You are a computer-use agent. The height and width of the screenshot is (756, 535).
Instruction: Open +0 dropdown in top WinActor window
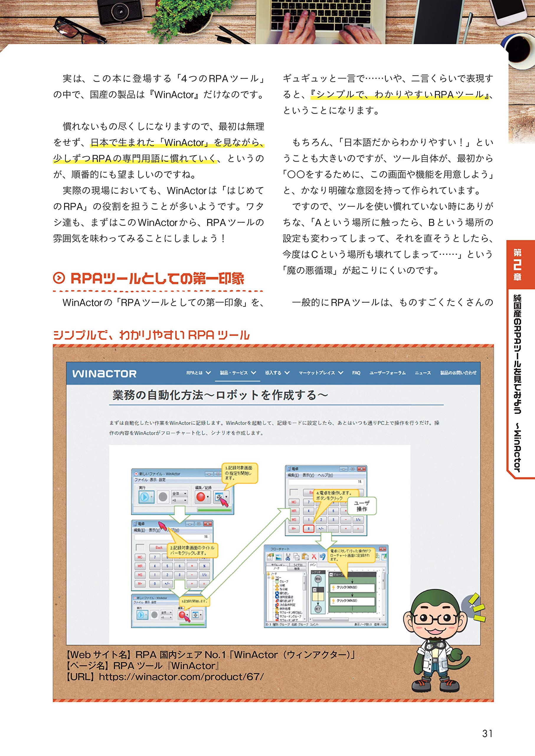coord(180,501)
